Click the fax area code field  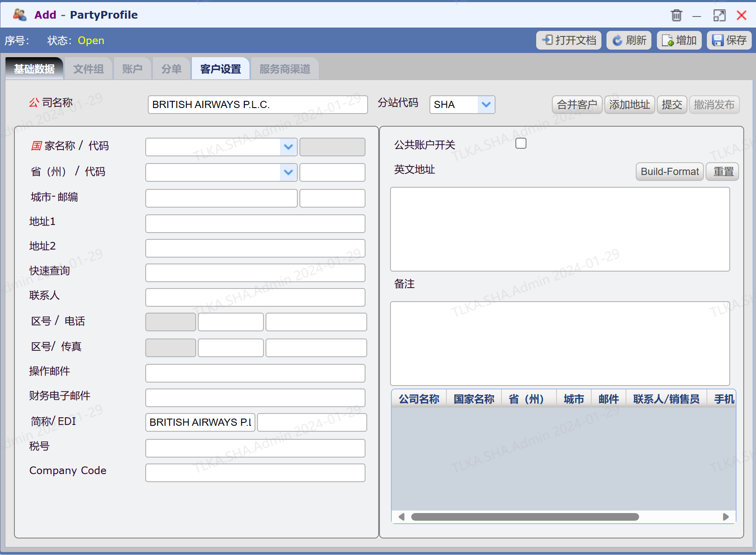[231, 348]
